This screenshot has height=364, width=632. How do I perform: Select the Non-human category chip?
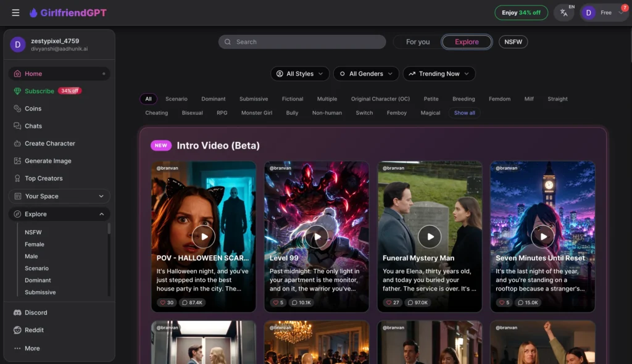coord(327,113)
